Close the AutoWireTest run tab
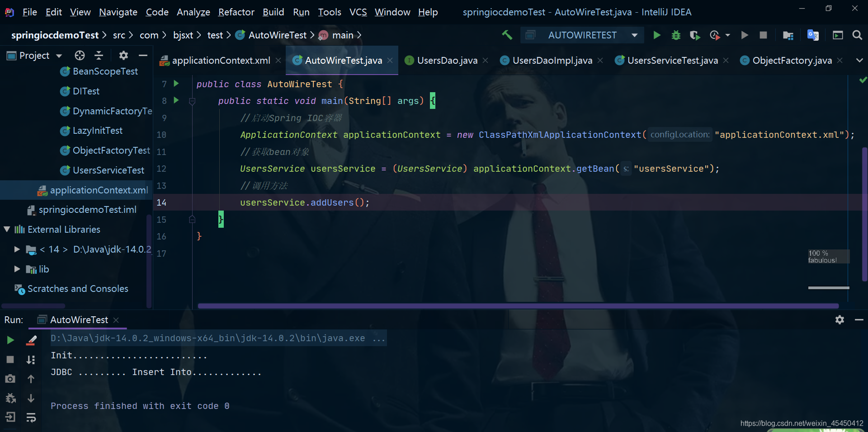 pyautogui.click(x=116, y=320)
